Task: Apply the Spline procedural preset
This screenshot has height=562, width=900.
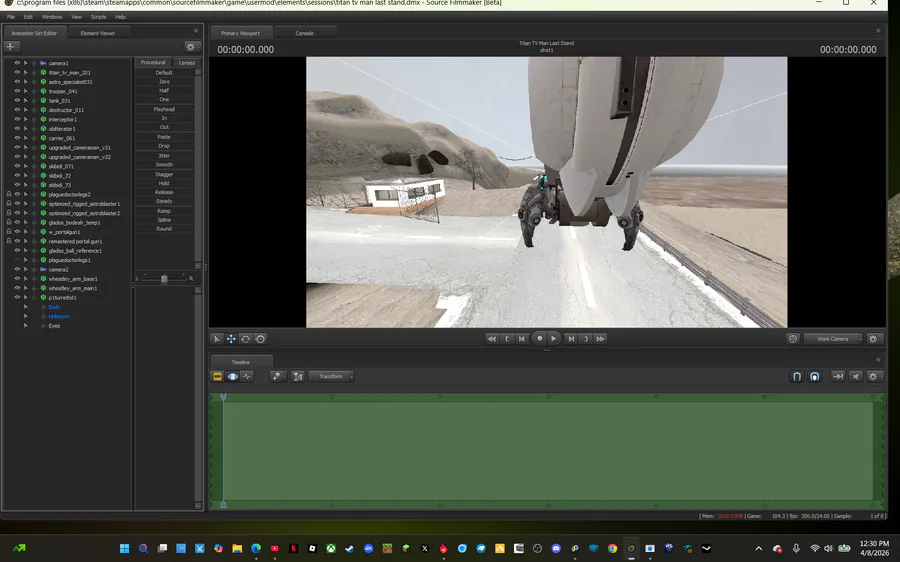Action: [164, 220]
